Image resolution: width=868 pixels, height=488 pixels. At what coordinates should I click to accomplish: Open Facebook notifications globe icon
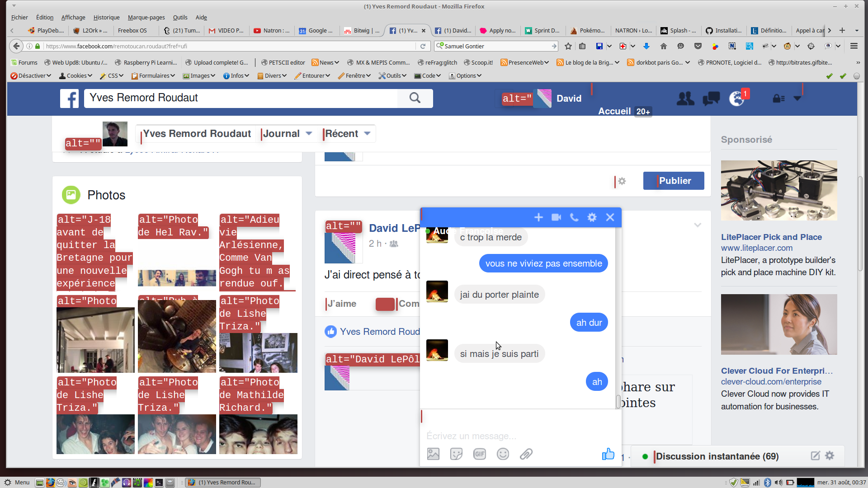[x=736, y=99]
